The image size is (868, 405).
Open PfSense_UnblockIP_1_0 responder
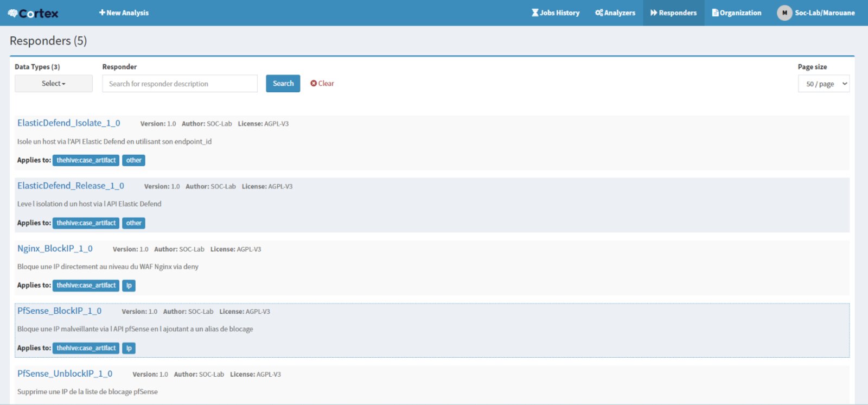pyautogui.click(x=65, y=374)
